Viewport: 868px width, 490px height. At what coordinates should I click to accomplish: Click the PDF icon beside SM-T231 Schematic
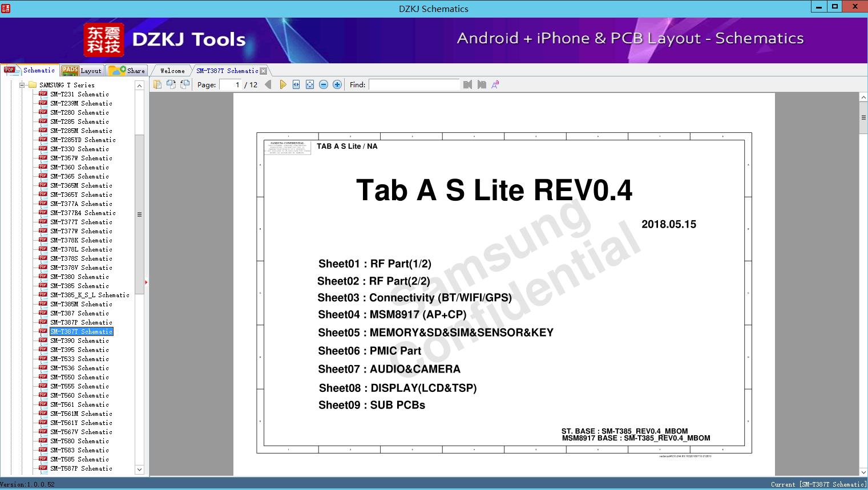click(x=43, y=94)
